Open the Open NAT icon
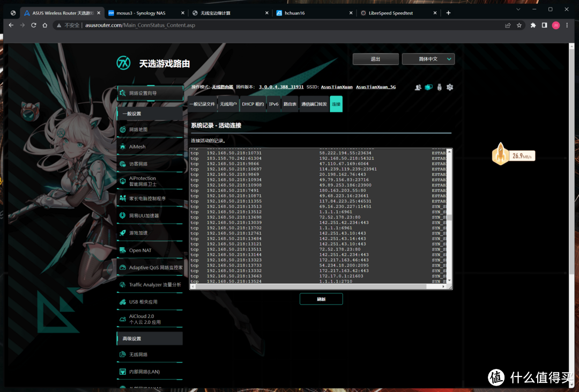 point(123,250)
